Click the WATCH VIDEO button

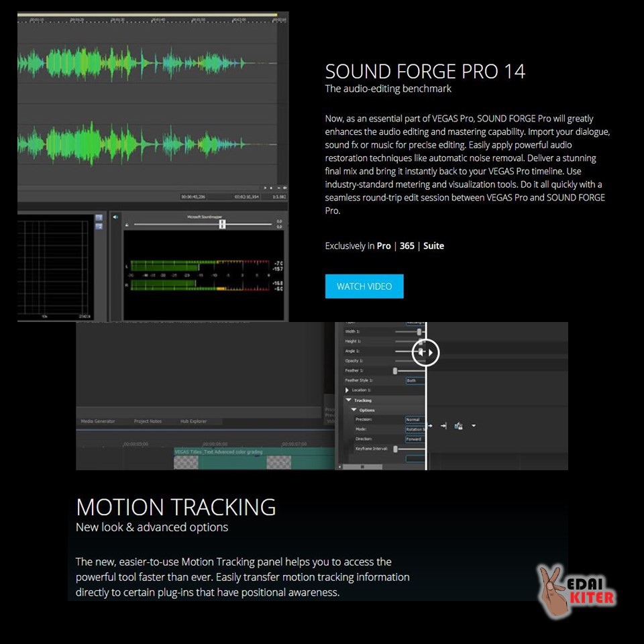(x=364, y=286)
